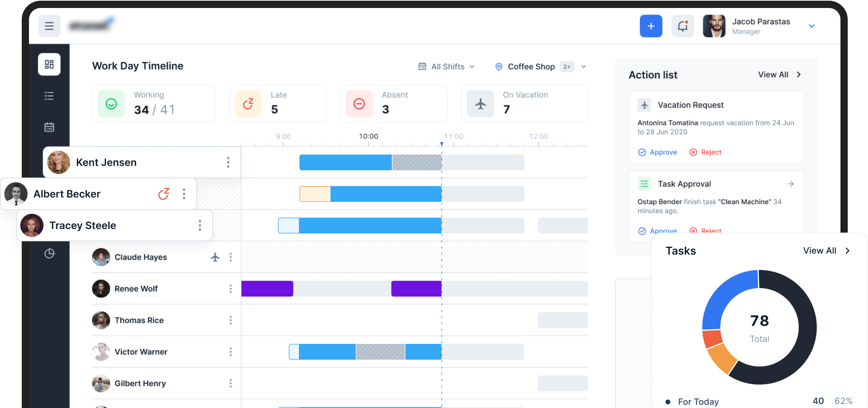
Task: Expand Jacob Parastas profile chevron
Action: pyautogui.click(x=811, y=26)
